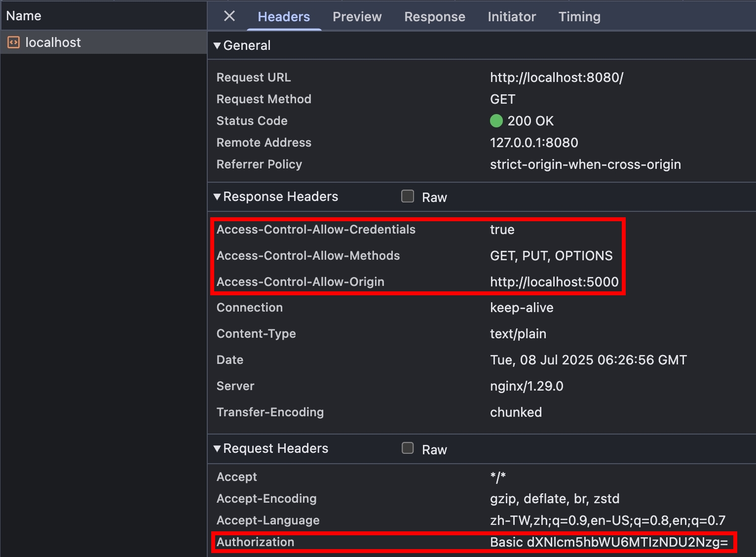Open the Response tab
756x557 pixels.
point(435,17)
